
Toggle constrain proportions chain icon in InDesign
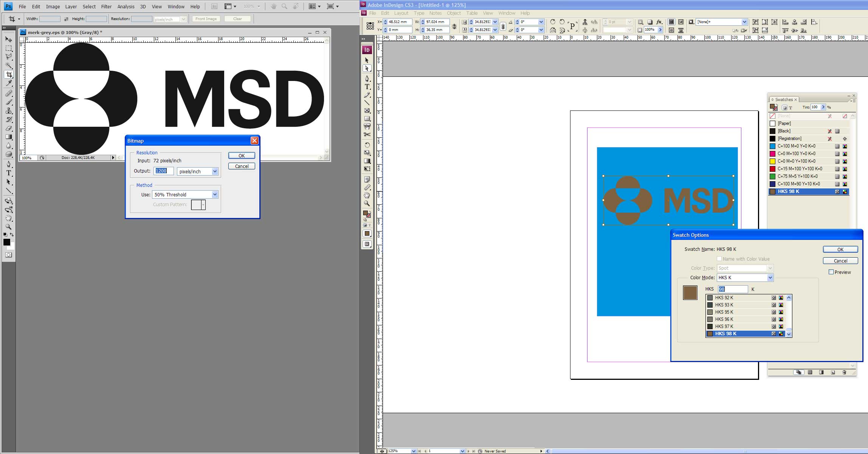pyautogui.click(x=503, y=26)
